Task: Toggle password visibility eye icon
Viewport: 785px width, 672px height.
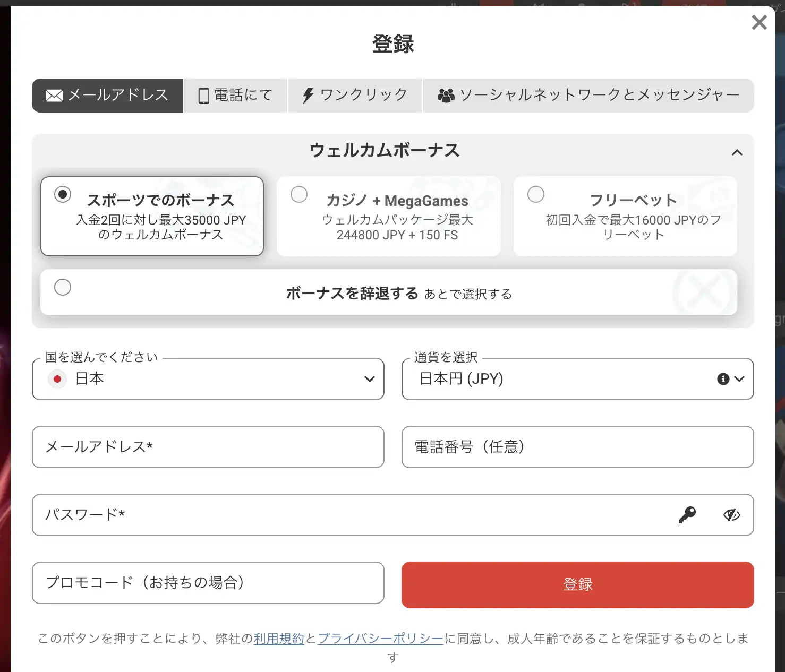Action: (732, 515)
